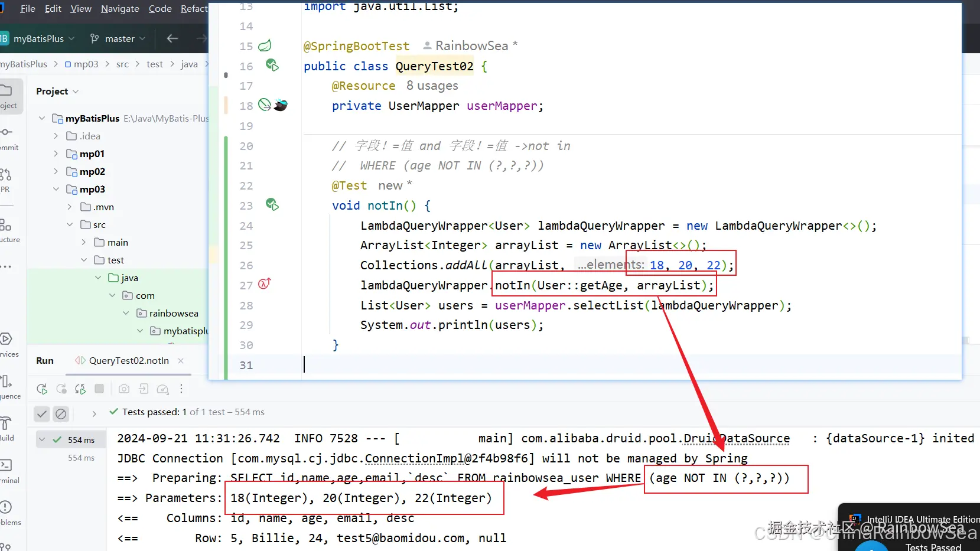Expand the .mvn folder

[x=70, y=207]
